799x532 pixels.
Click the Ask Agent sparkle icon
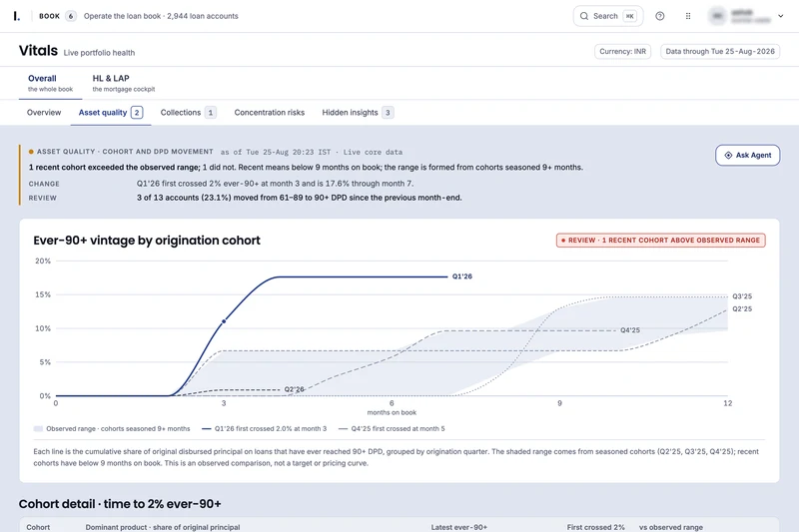pyautogui.click(x=728, y=156)
